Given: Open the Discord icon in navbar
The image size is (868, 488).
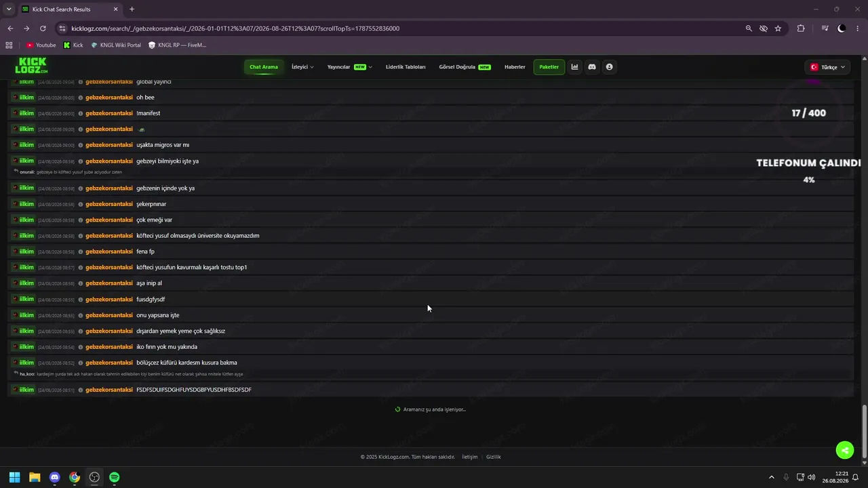Looking at the screenshot, I should pyautogui.click(x=592, y=67).
